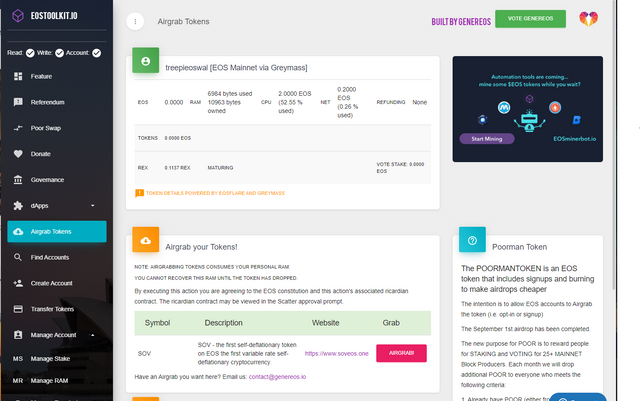Click the colorful heart logo top right
The width and height of the screenshot is (640, 401).
pos(588,19)
